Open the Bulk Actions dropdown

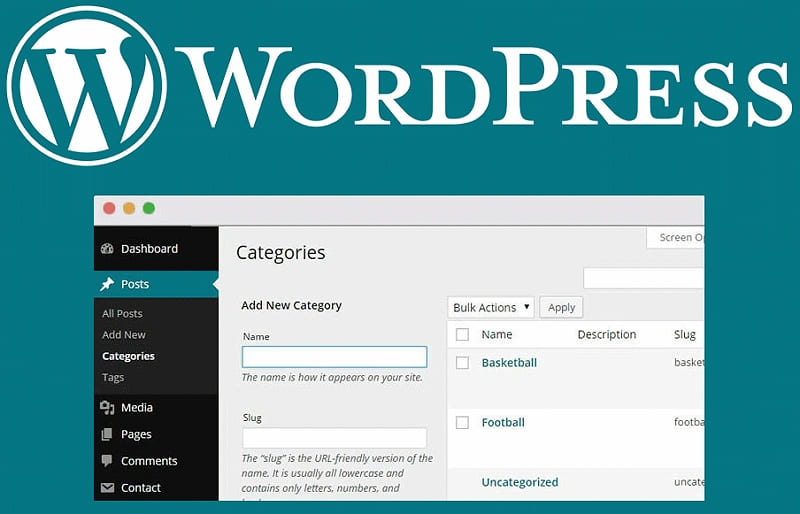(x=491, y=307)
